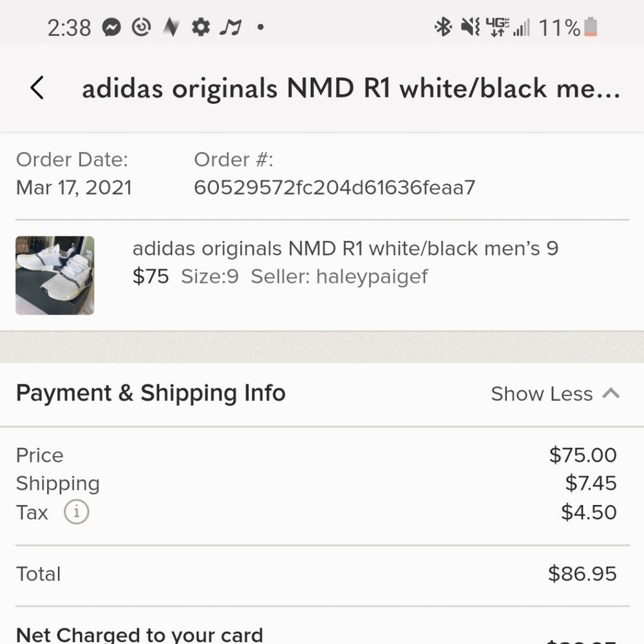This screenshot has width=644, height=644.
Task: Open the settings gear notification icon
Action: [200, 27]
